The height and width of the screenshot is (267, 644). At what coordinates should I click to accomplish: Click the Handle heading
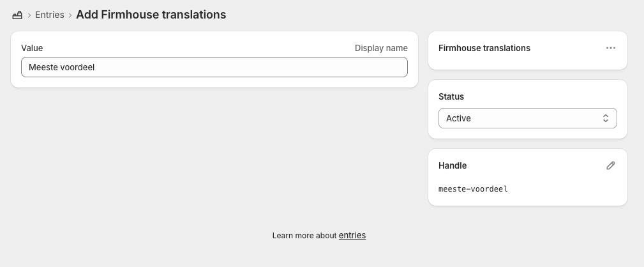point(453,165)
